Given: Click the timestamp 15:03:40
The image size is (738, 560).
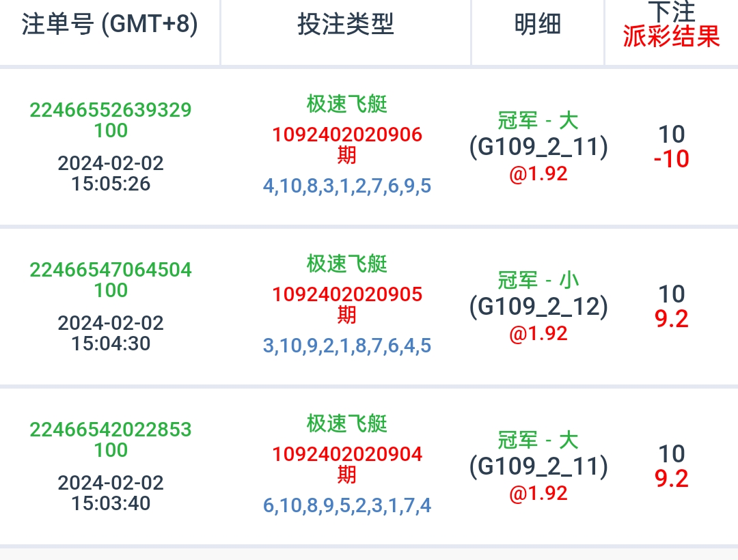Looking at the screenshot, I should tap(111, 503).
